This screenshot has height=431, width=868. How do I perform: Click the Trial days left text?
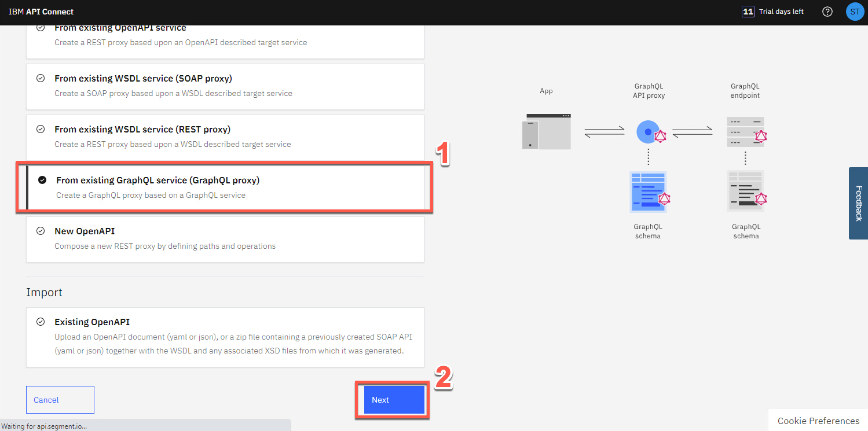pos(781,12)
